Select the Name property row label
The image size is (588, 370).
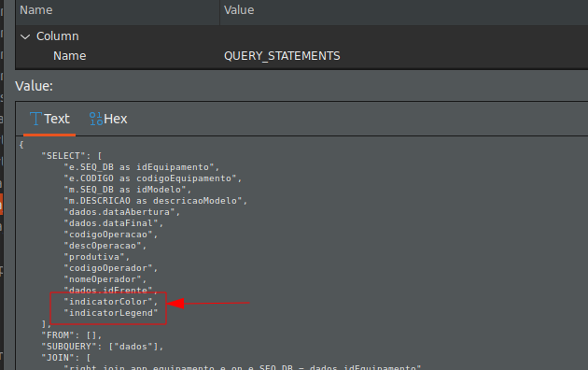point(70,56)
